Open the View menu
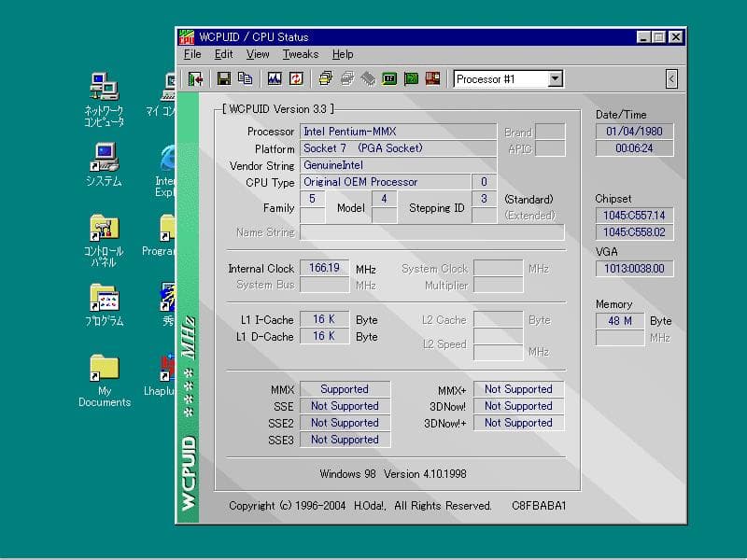The width and height of the screenshot is (747, 560). pyautogui.click(x=257, y=54)
